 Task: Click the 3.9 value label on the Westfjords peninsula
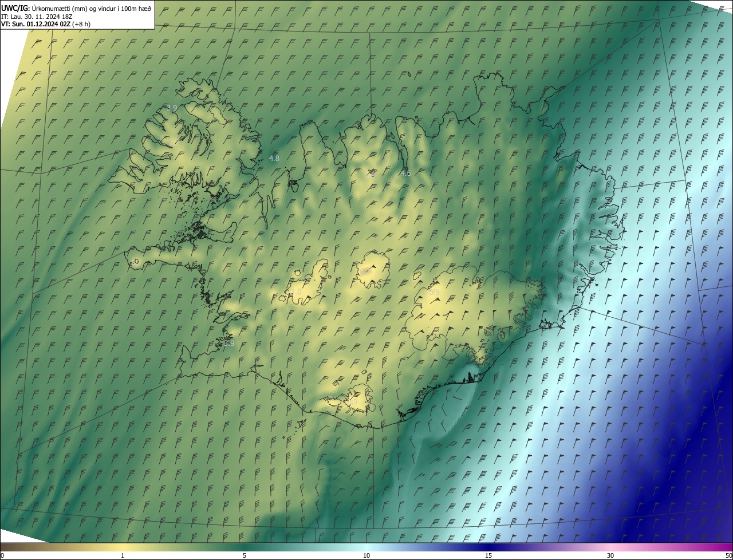(172, 108)
